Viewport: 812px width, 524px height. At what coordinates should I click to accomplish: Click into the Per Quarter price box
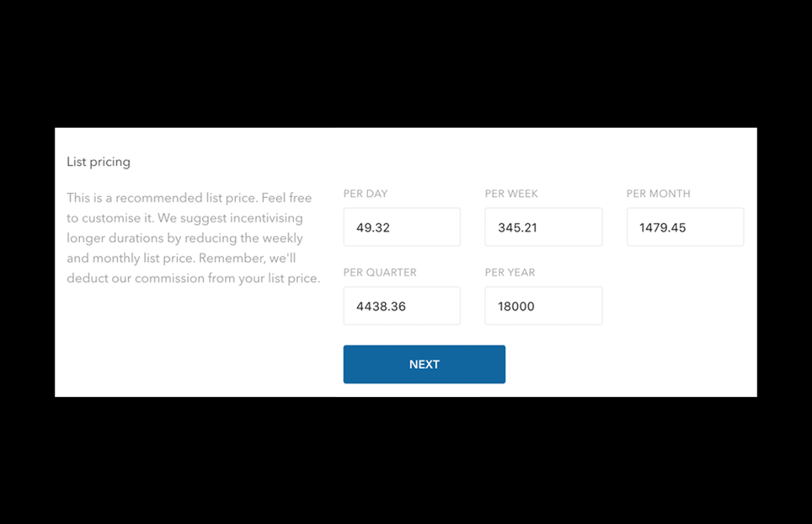click(x=402, y=306)
